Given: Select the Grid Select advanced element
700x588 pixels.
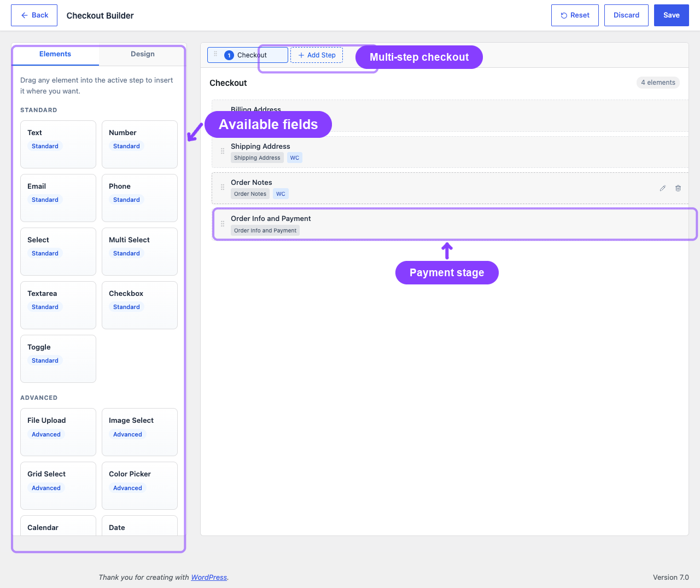Looking at the screenshot, I should pos(58,486).
